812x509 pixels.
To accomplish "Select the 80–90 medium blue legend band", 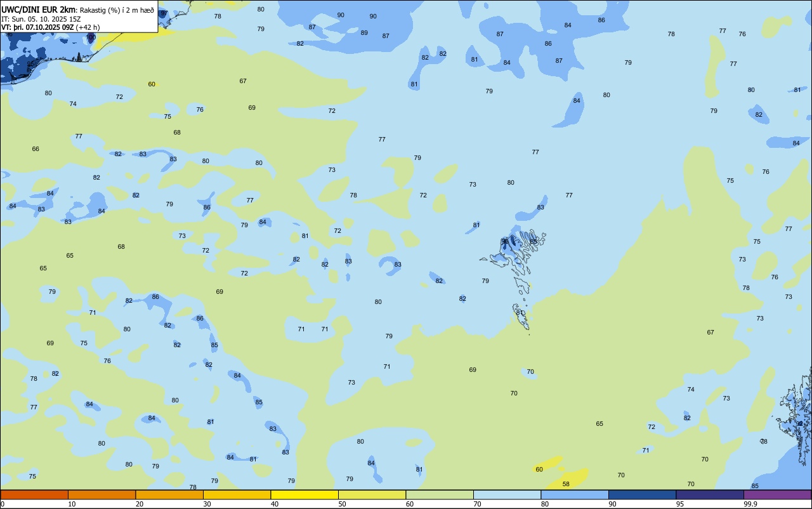I will pos(575,494).
